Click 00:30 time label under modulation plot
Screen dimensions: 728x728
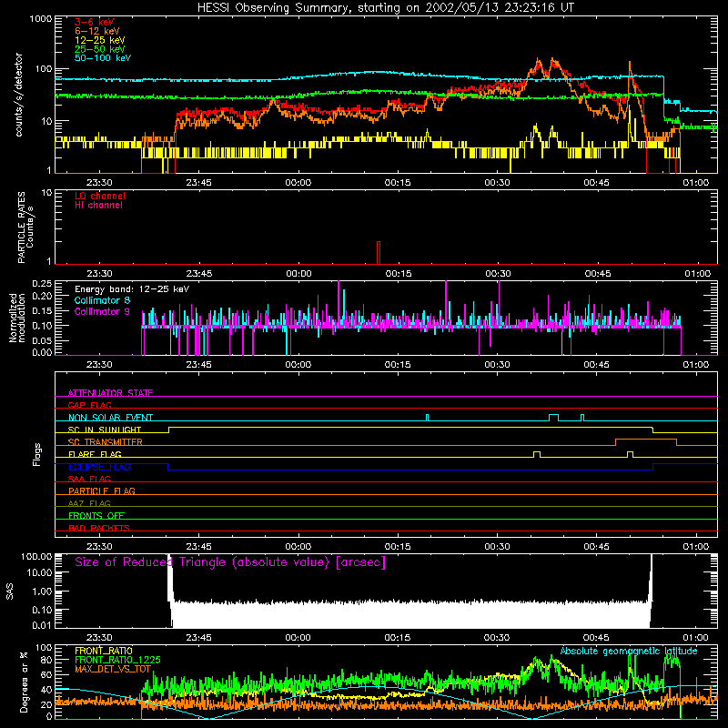497,365
